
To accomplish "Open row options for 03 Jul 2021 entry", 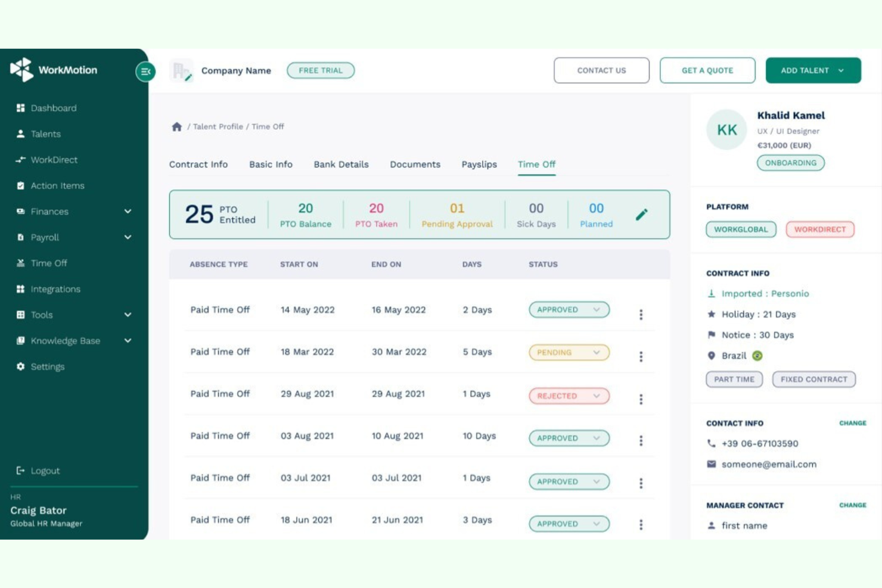I will point(641,483).
